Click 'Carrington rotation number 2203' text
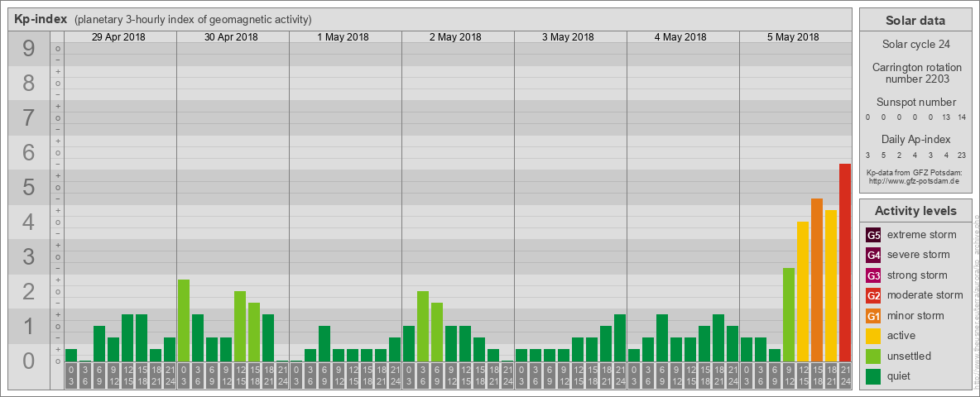980x397 pixels. (x=915, y=73)
